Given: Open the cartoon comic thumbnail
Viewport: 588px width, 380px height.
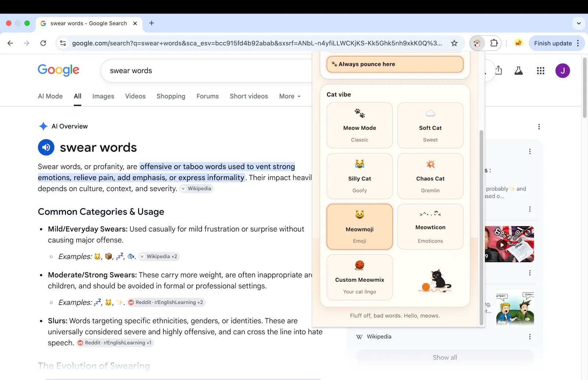Looking at the screenshot, I should 515,308.
